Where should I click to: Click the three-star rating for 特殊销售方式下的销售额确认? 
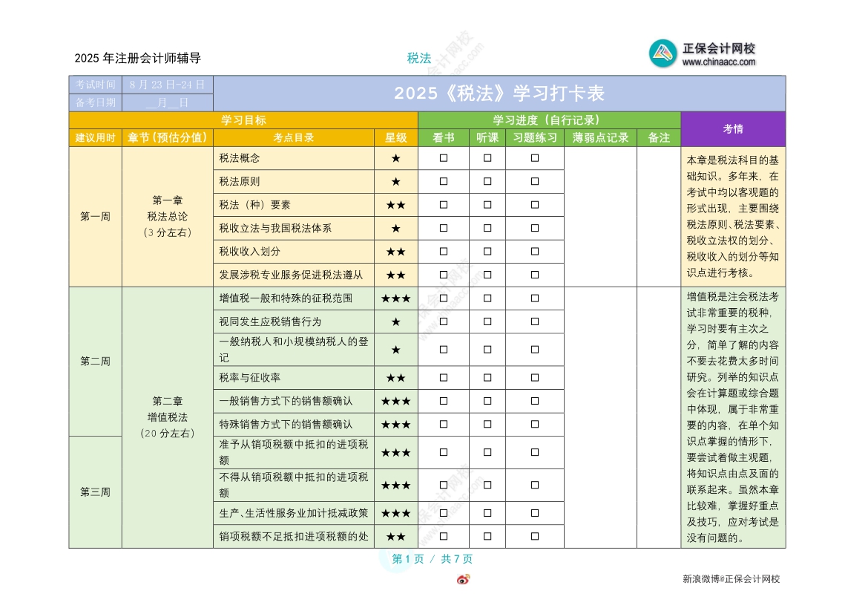coord(395,425)
